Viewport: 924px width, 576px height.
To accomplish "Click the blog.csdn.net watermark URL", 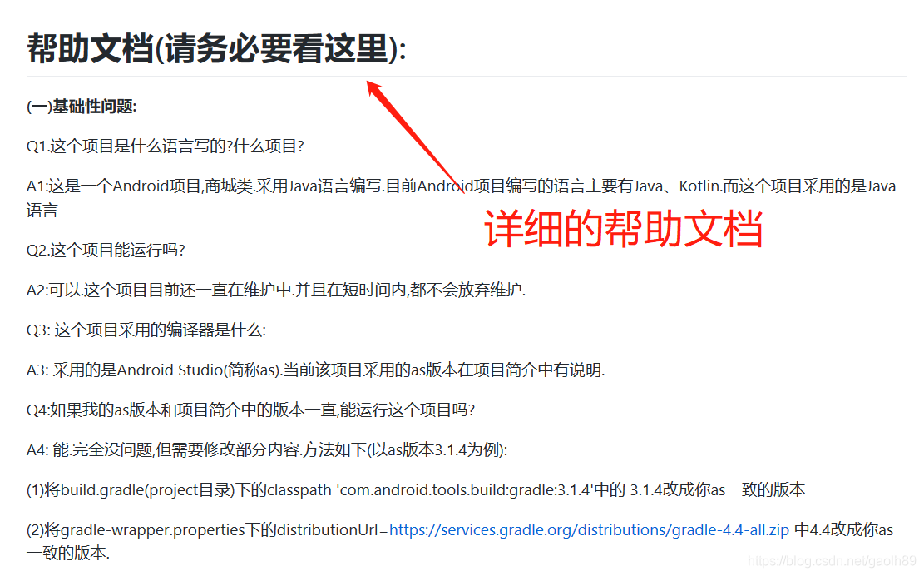I will (832, 561).
